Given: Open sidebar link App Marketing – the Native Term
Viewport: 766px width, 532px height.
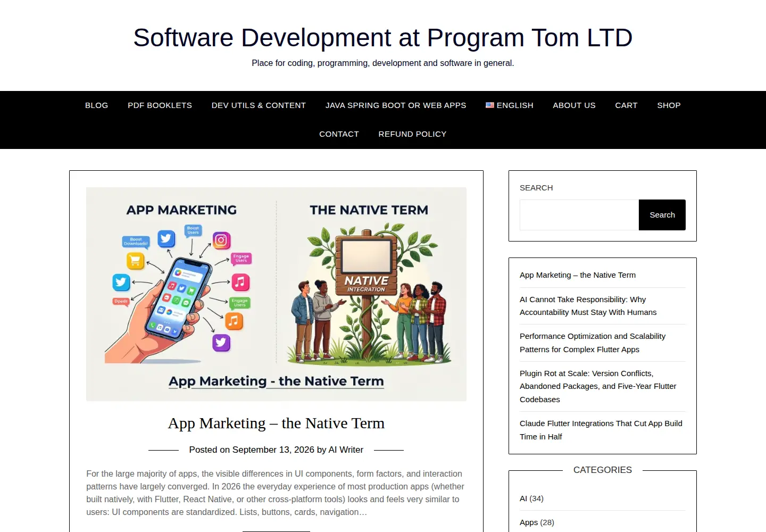Looking at the screenshot, I should click(578, 275).
